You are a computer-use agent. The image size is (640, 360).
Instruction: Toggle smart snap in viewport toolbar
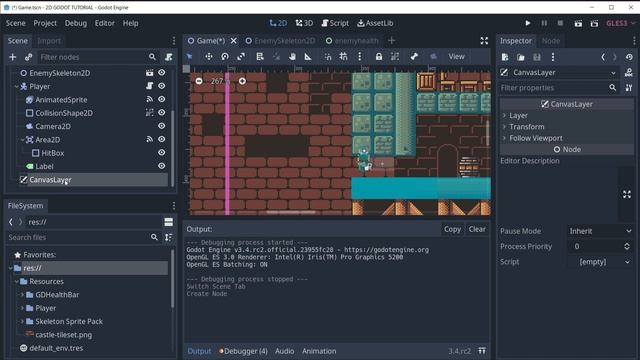(x=328, y=57)
